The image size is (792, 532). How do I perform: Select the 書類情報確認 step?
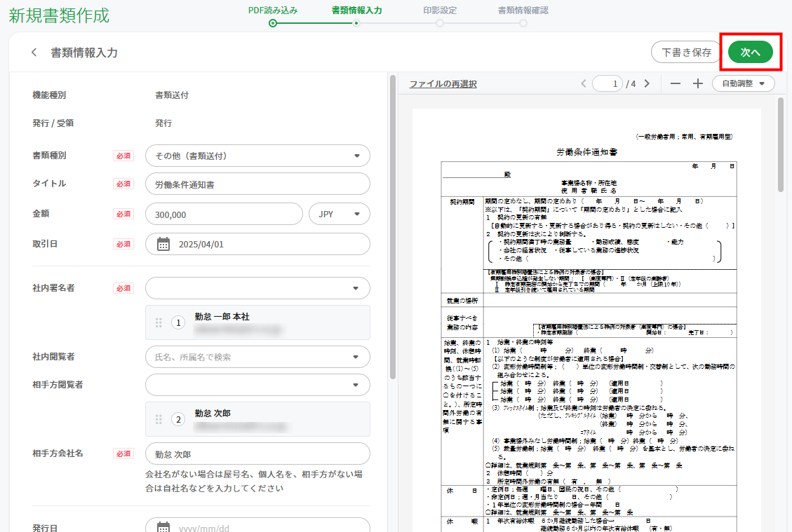pos(523,15)
